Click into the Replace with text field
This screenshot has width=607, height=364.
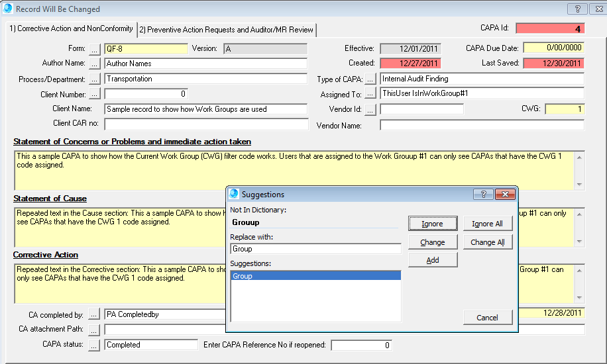click(x=315, y=250)
